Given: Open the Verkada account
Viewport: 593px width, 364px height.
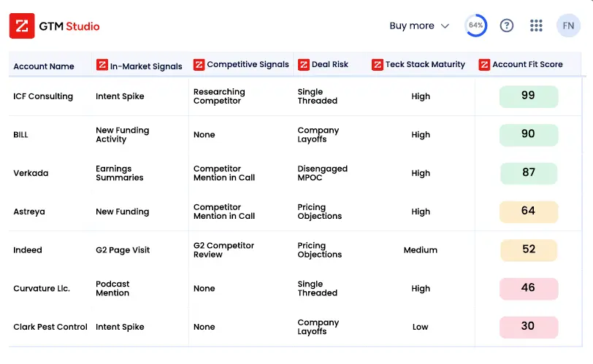Looking at the screenshot, I should (x=31, y=174).
